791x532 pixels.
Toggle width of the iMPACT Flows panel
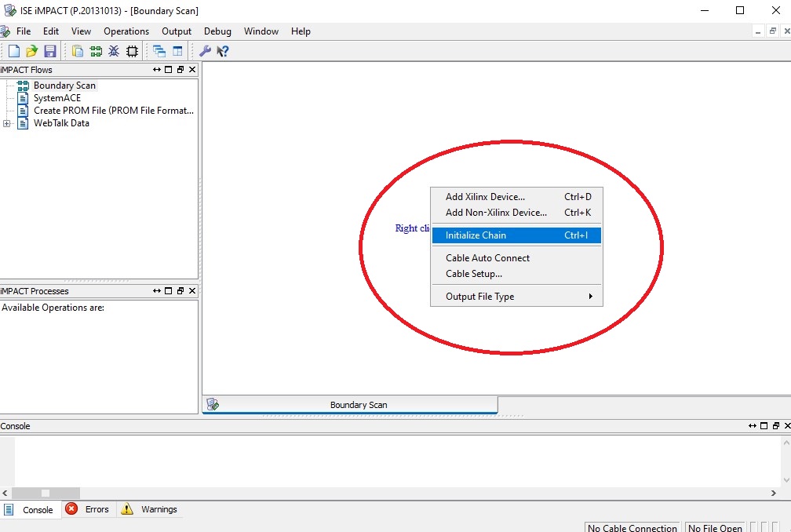point(157,70)
